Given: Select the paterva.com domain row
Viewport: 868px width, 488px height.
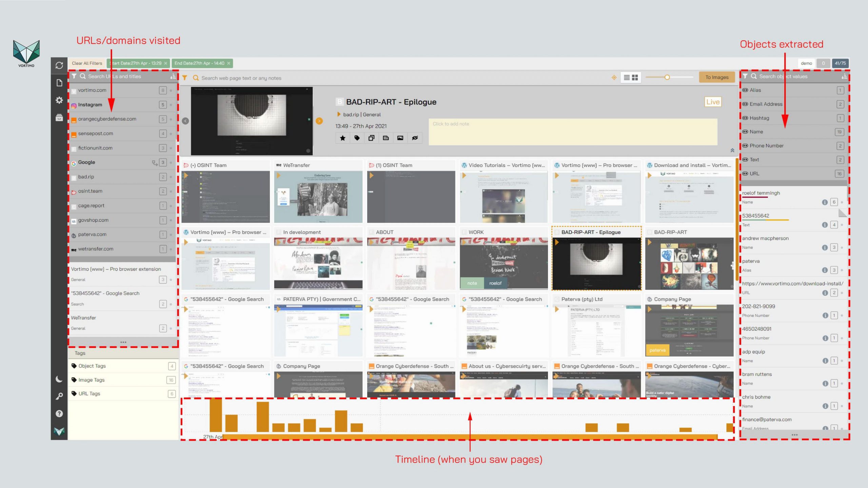Looking at the screenshot, I should tap(123, 235).
